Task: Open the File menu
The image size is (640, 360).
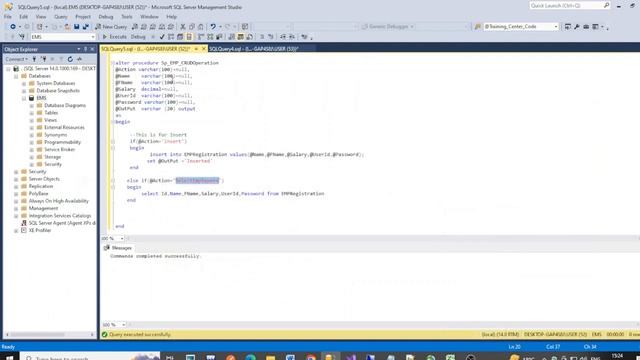Action: pos(8,17)
